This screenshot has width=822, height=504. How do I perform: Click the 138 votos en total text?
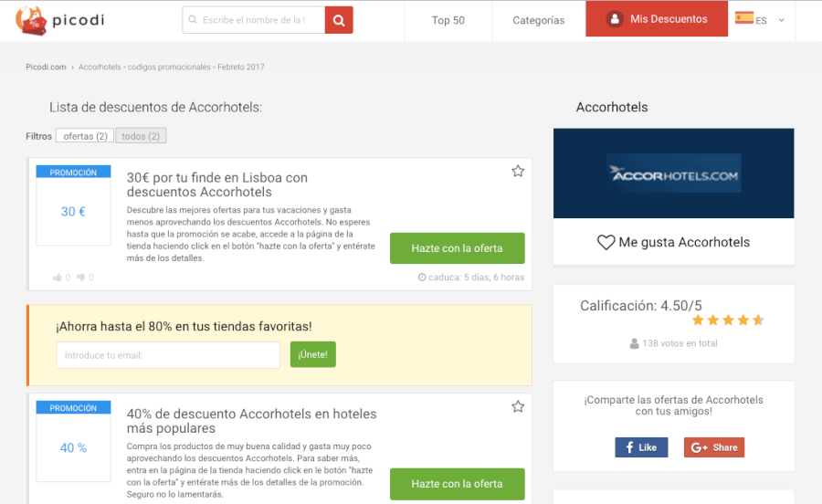680,343
